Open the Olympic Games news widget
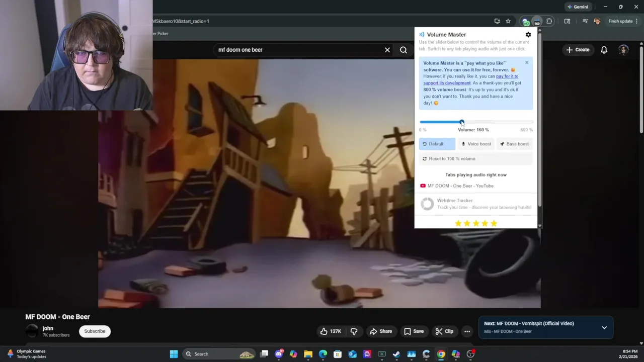 [26, 354]
